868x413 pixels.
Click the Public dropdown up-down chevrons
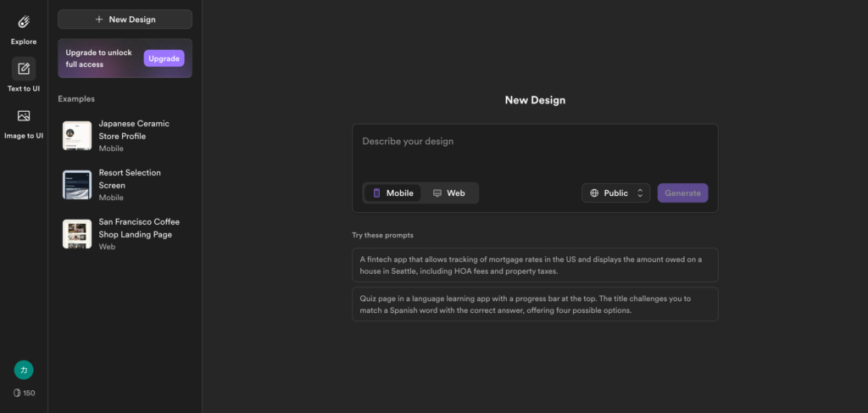click(x=640, y=193)
